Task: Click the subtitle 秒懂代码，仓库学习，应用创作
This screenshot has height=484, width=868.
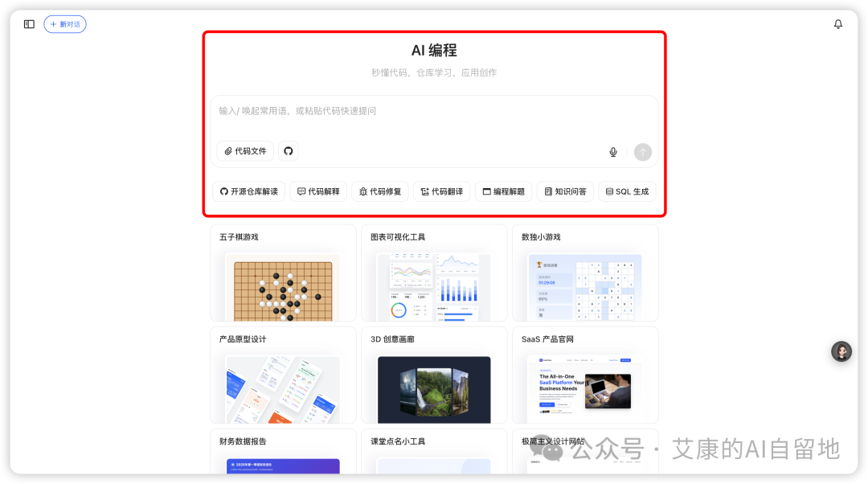Action: [434, 72]
